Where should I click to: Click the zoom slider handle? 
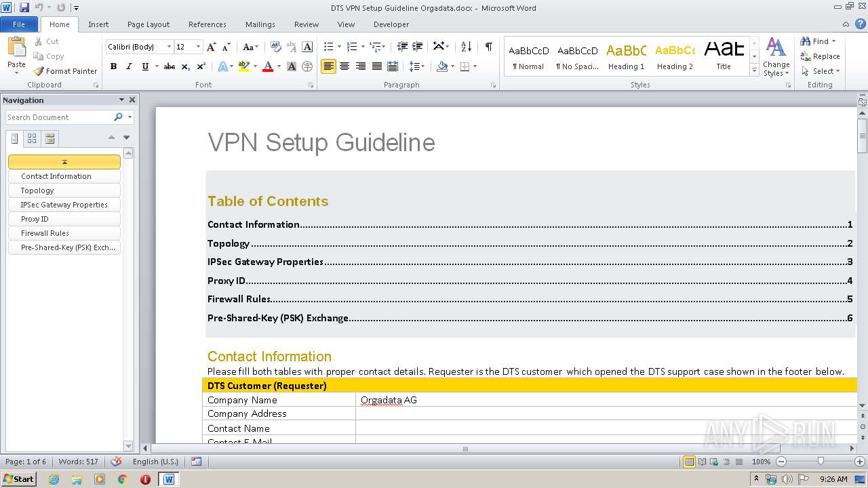tap(821, 462)
